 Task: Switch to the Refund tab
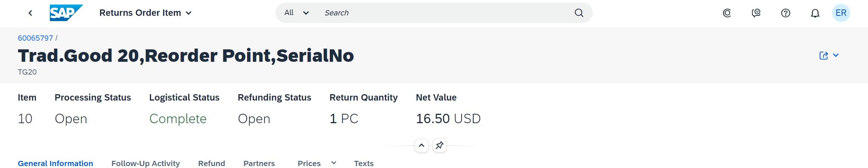[x=212, y=163]
